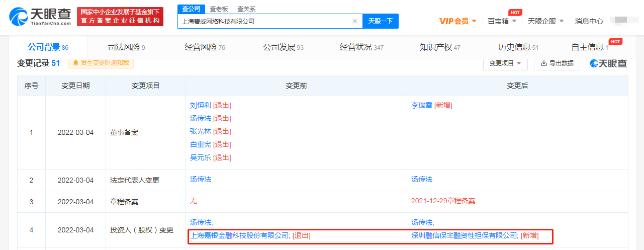This screenshot has width=644, height=250.
Task: Switch to the 知识产权 tab
Action: coord(440,47)
